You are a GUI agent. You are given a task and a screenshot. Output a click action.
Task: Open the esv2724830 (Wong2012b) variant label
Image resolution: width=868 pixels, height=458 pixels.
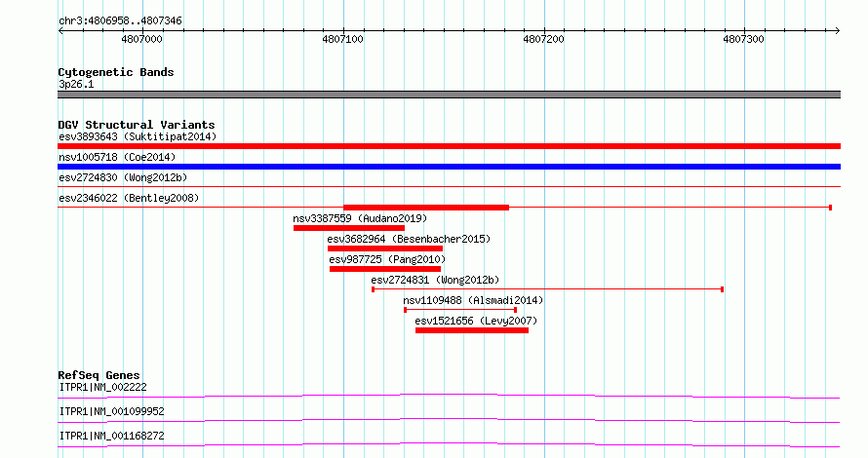tap(123, 177)
